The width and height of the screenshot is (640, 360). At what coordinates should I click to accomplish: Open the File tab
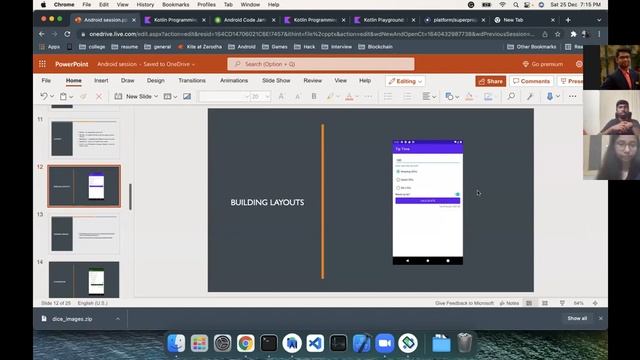(46, 80)
